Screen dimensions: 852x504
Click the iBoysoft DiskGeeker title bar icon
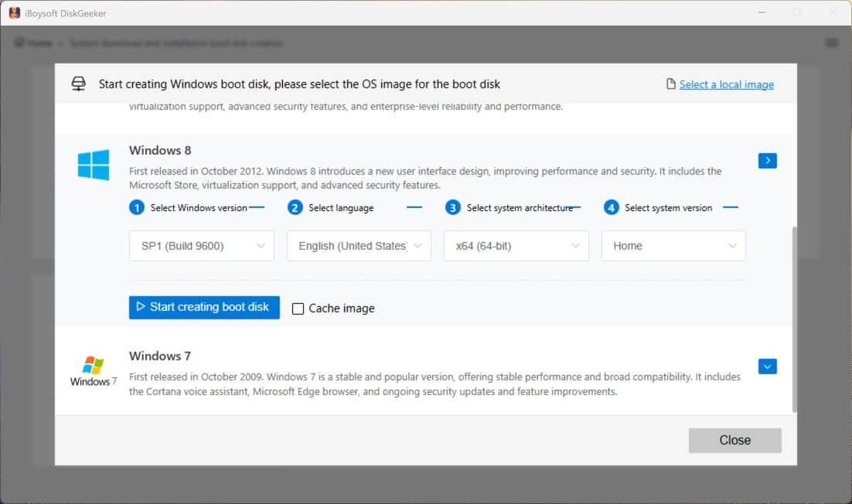click(13, 12)
